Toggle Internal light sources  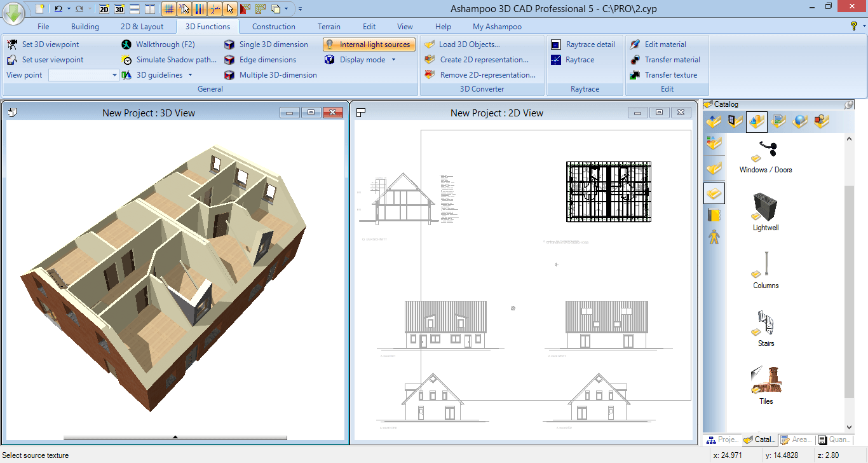pos(369,45)
